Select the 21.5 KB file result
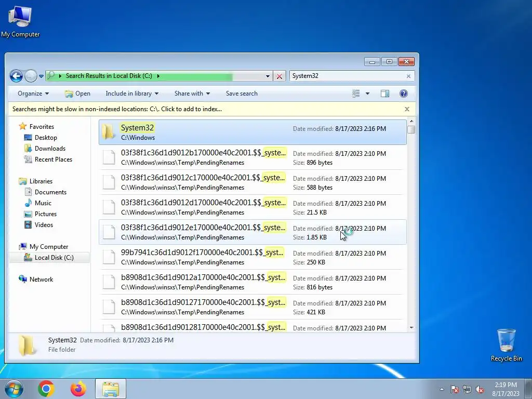 pyautogui.click(x=252, y=207)
